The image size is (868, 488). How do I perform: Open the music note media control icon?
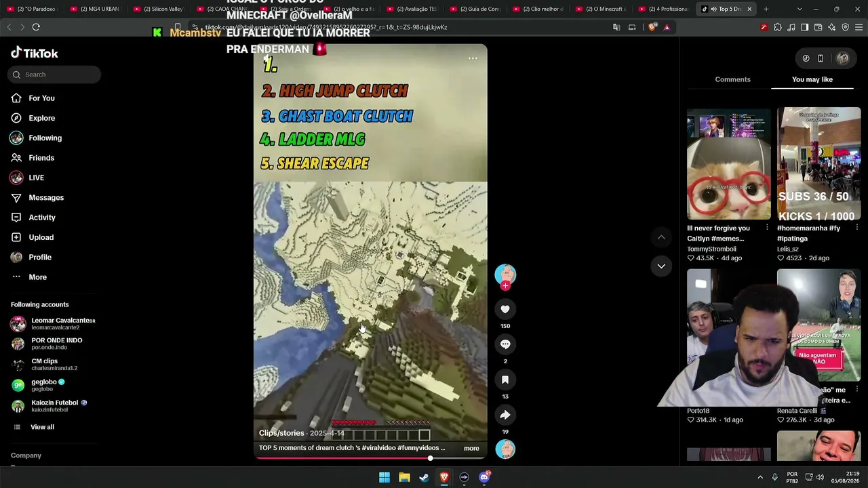click(791, 27)
